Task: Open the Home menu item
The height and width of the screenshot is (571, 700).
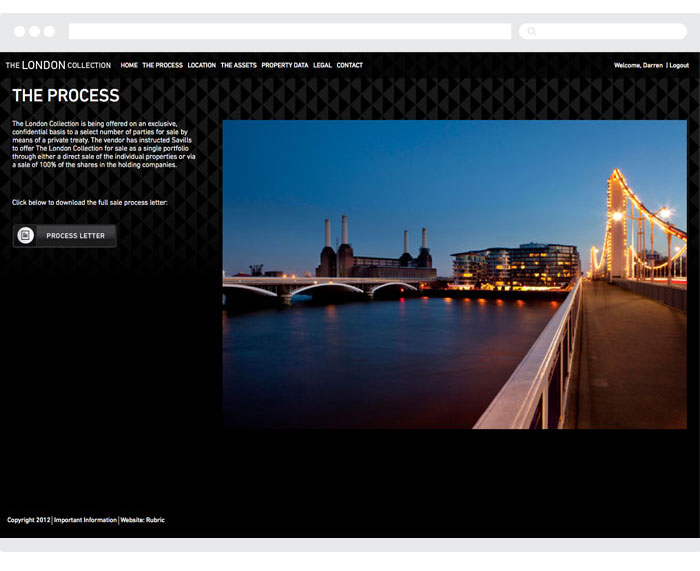Action: (129, 65)
